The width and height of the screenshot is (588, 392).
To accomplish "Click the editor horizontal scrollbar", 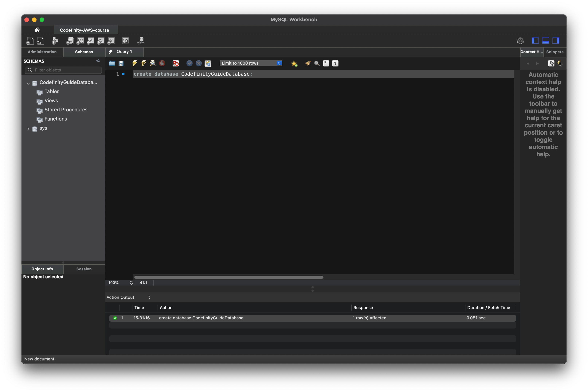I will [x=229, y=277].
